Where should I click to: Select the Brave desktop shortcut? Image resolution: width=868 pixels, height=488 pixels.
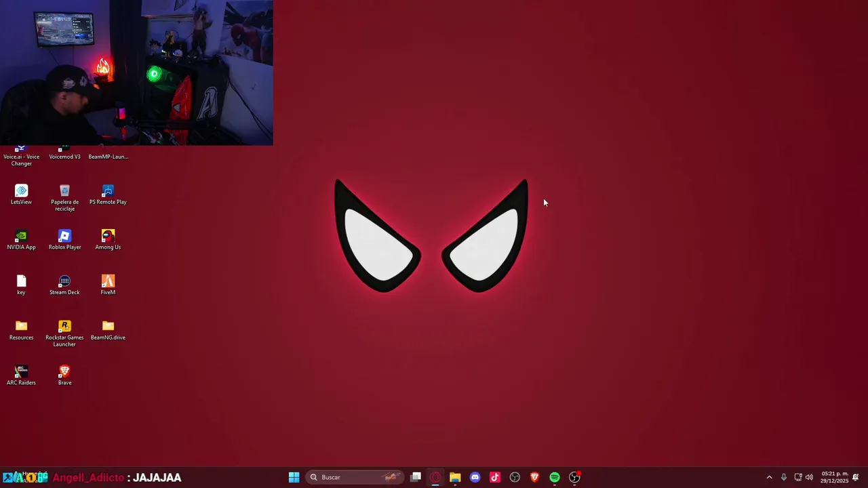coord(64,375)
